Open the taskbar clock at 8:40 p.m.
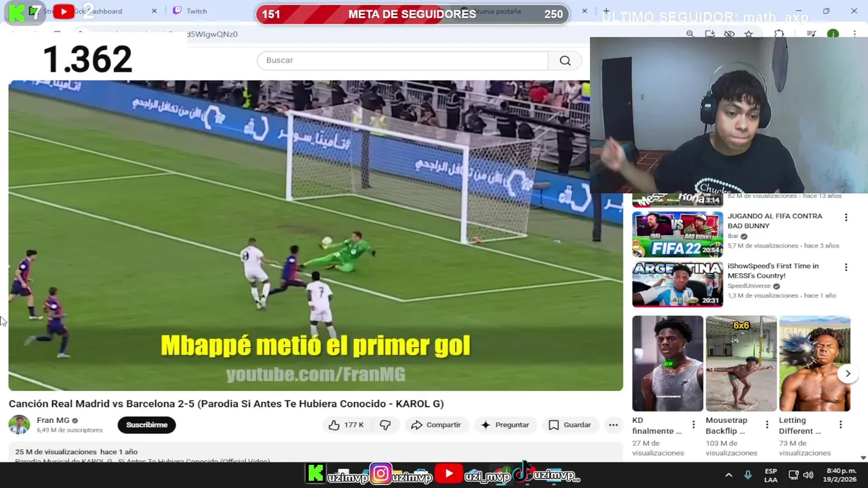 pyautogui.click(x=841, y=475)
